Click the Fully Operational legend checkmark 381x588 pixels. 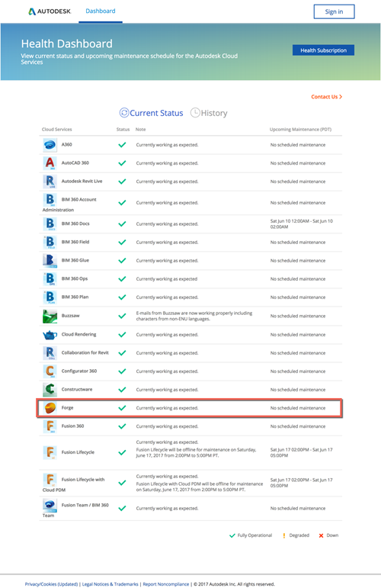232,535
